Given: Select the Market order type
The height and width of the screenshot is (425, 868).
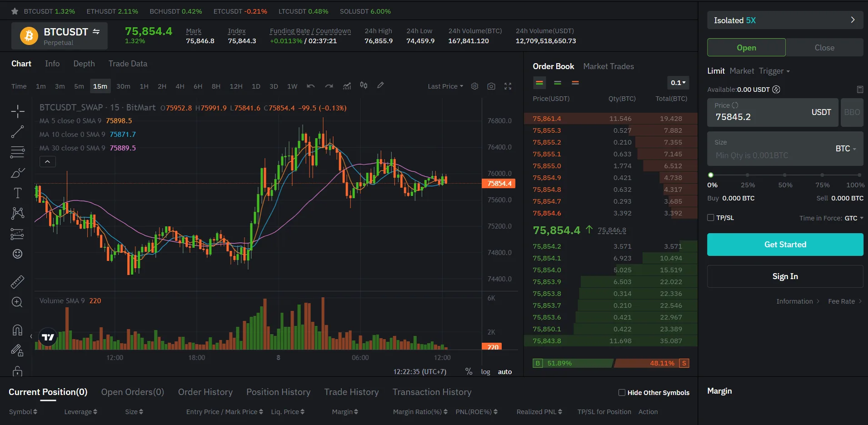Looking at the screenshot, I should 742,71.
